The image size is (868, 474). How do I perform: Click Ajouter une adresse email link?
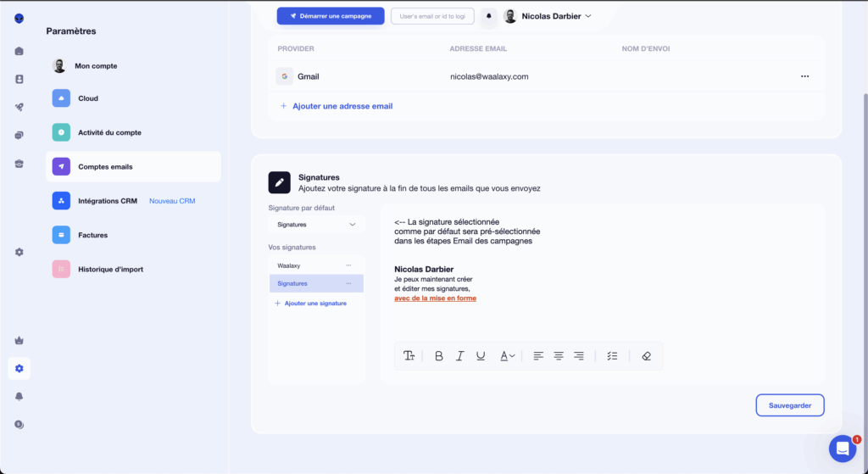tap(337, 106)
